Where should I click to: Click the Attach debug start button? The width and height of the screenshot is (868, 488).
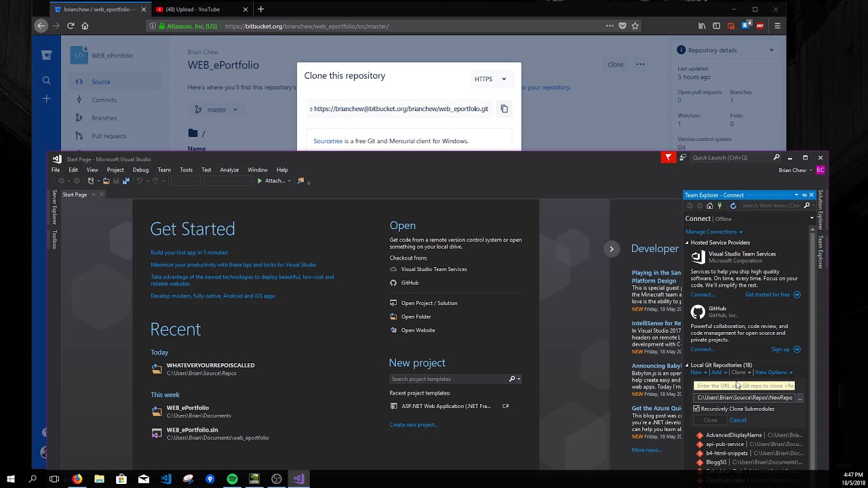point(271,181)
